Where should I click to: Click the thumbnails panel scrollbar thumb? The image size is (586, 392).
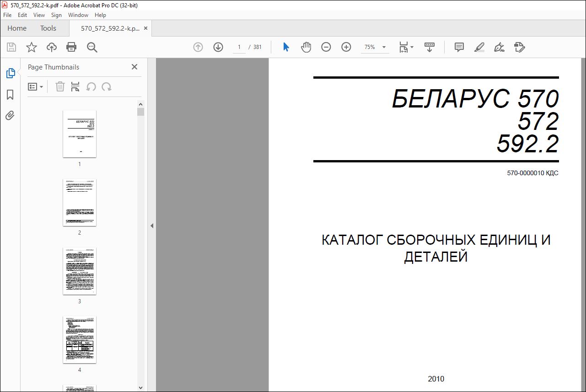coord(140,112)
